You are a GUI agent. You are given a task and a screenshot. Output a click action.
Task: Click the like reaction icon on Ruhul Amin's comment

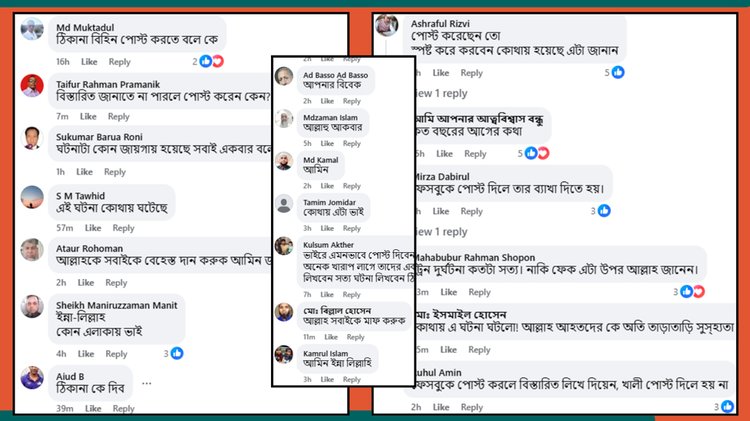[728, 407]
